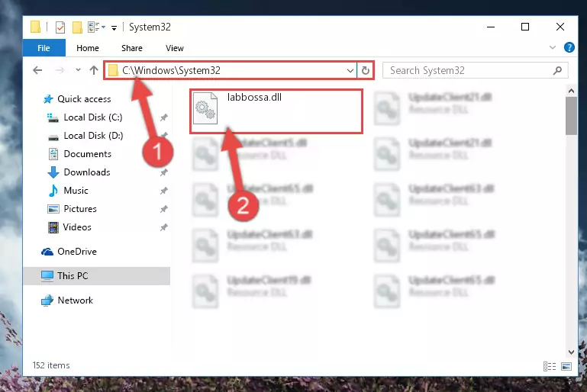Open Videos in the navigation pane
The width and height of the screenshot is (587, 392).
77,227
